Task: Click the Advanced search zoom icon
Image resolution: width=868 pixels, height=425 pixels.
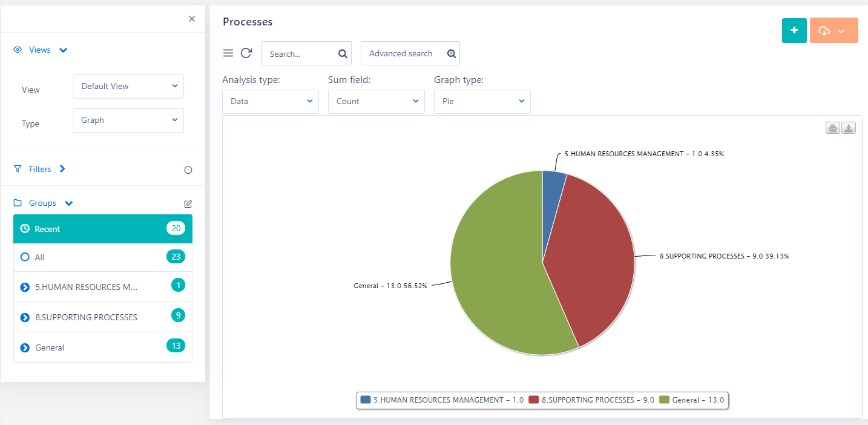Action: tap(452, 54)
